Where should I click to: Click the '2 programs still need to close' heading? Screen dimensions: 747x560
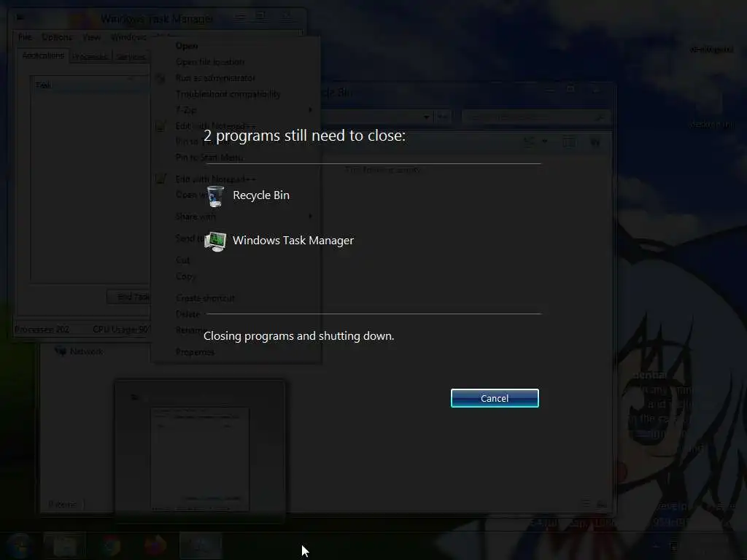tap(304, 136)
